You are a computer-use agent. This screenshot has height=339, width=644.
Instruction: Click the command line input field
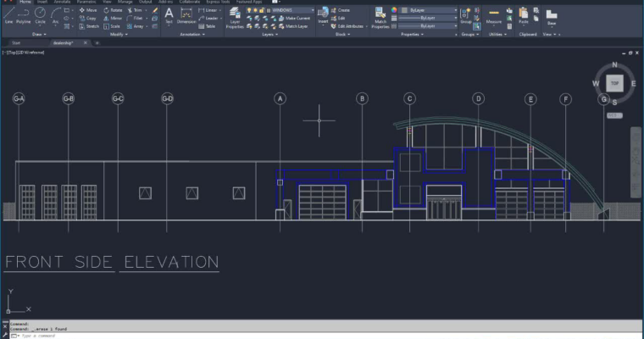(x=325, y=336)
